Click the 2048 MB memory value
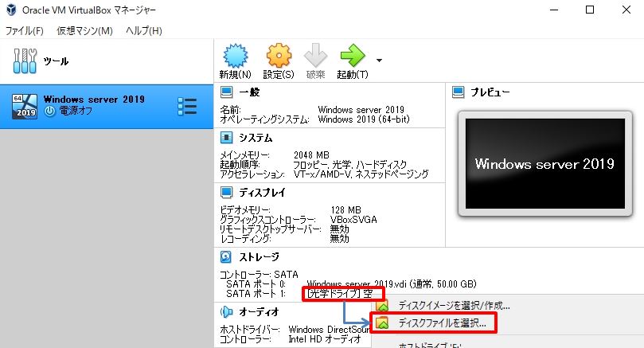The width and height of the screenshot is (644, 348). coord(311,155)
